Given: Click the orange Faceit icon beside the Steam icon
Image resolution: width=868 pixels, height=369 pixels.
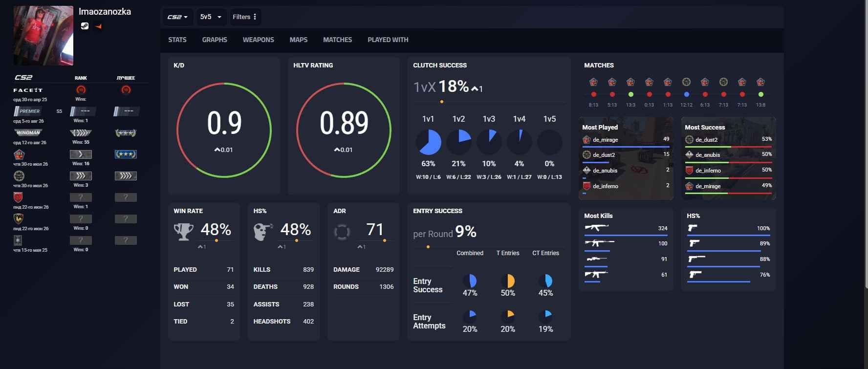Looking at the screenshot, I should (x=98, y=26).
